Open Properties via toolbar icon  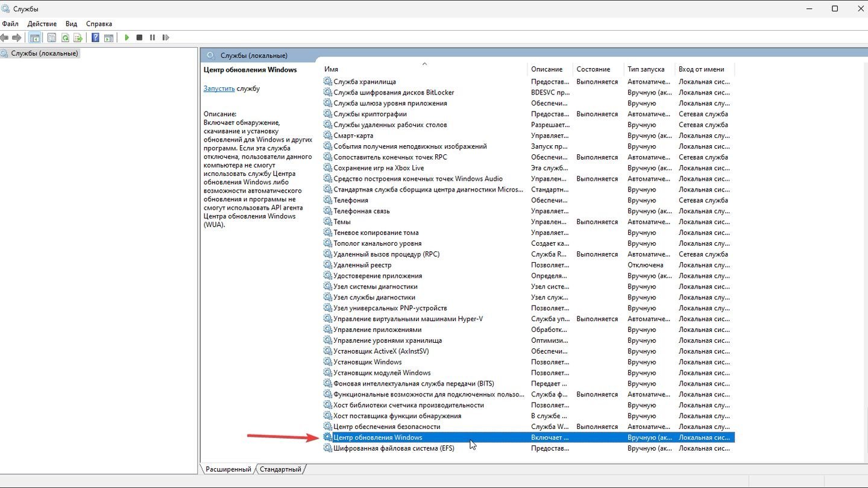51,37
